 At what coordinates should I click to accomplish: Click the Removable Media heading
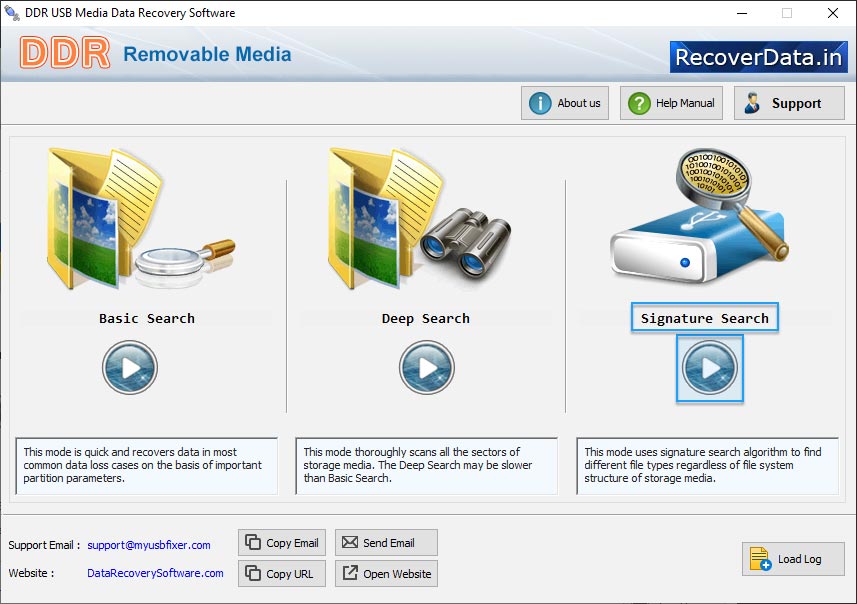207,54
